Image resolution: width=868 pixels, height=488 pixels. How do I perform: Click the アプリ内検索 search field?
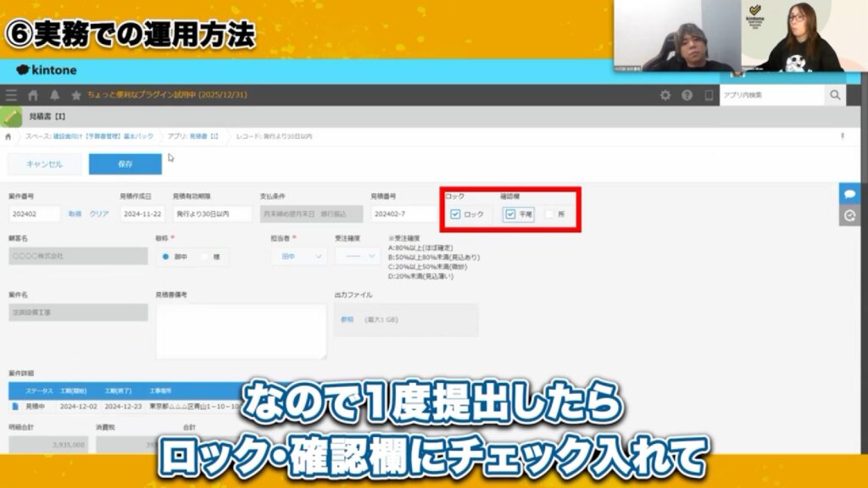(771, 95)
